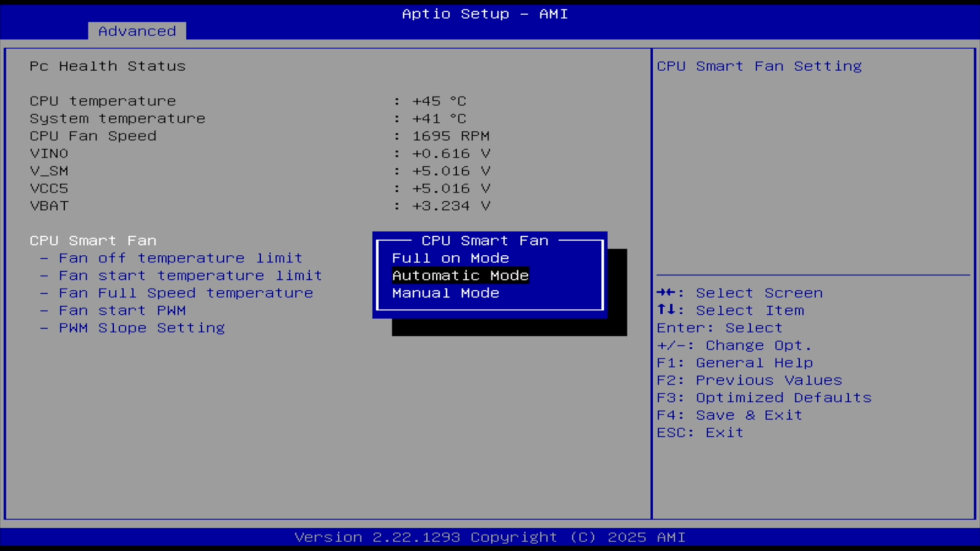Click the VIN0 label
The width and height of the screenshot is (980, 551).
click(49, 153)
